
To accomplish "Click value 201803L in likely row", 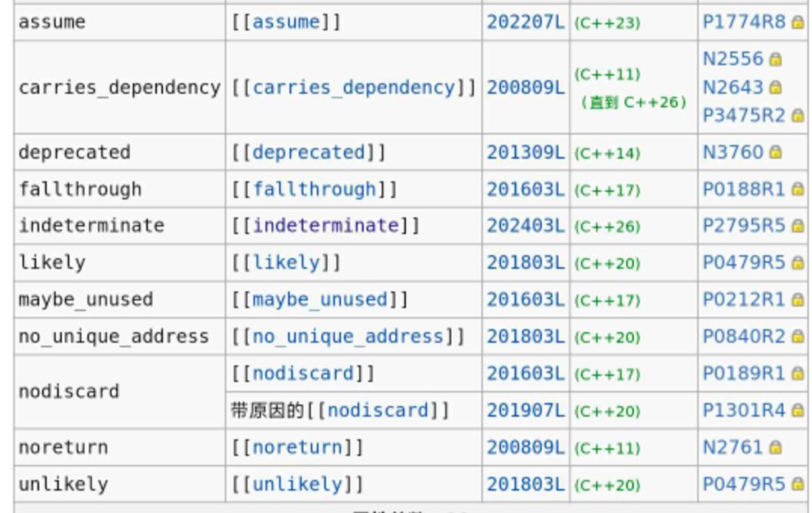I will pyautogui.click(x=526, y=263).
